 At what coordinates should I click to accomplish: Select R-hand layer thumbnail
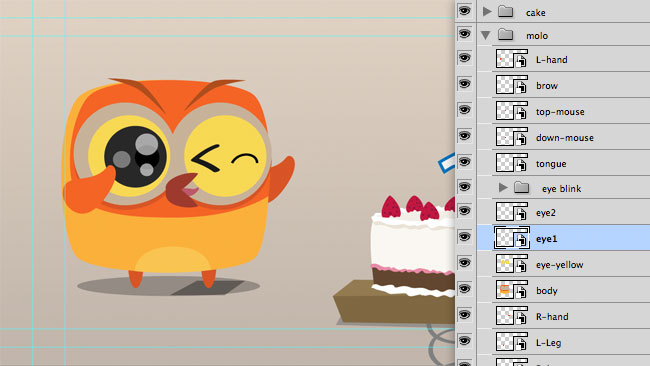(512, 316)
